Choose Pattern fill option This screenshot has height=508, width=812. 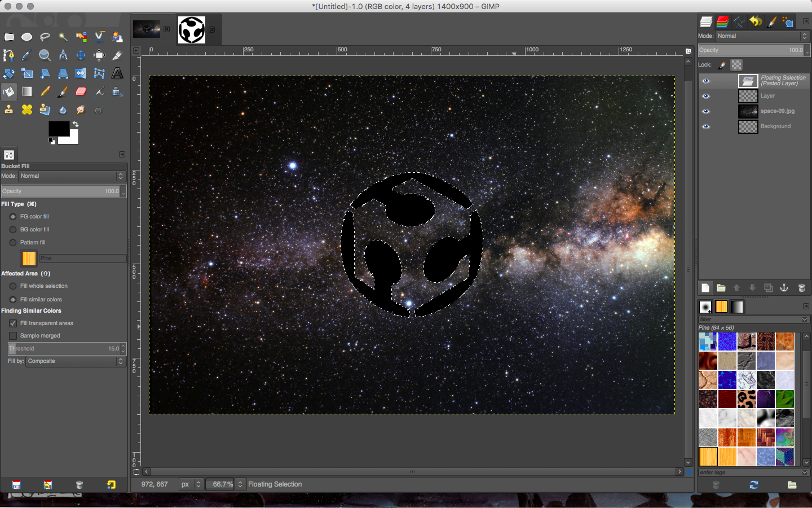(13, 243)
